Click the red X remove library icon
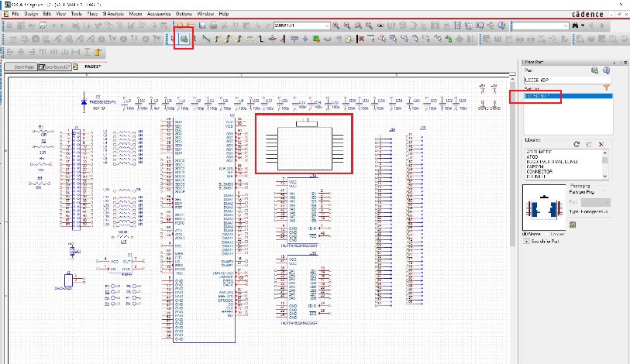The width and height of the screenshot is (630, 364). point(600,144)
